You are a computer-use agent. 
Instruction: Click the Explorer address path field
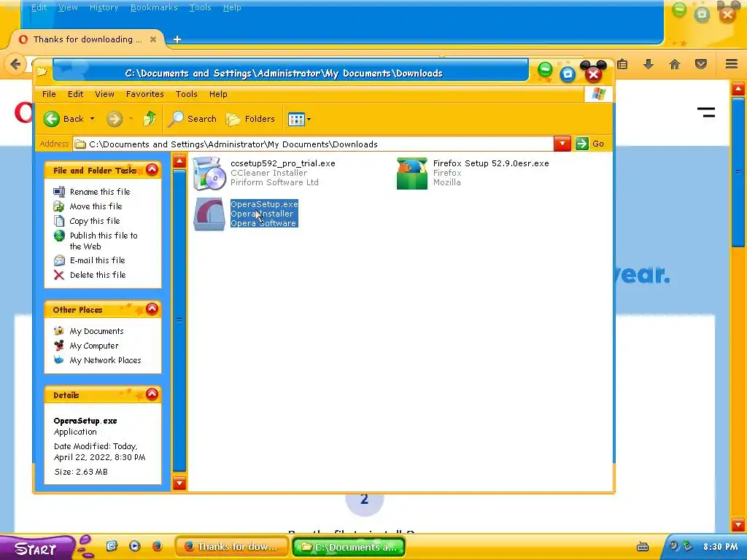point(313,144)
